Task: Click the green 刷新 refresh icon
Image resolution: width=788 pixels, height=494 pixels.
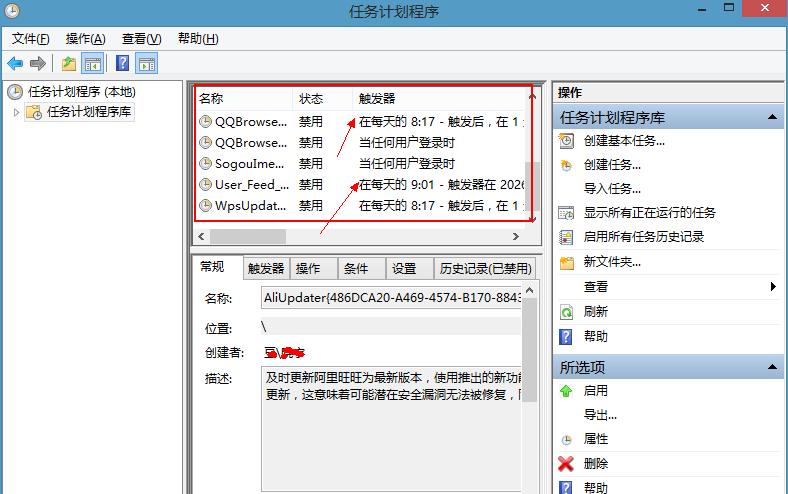Action: point(566,312)
